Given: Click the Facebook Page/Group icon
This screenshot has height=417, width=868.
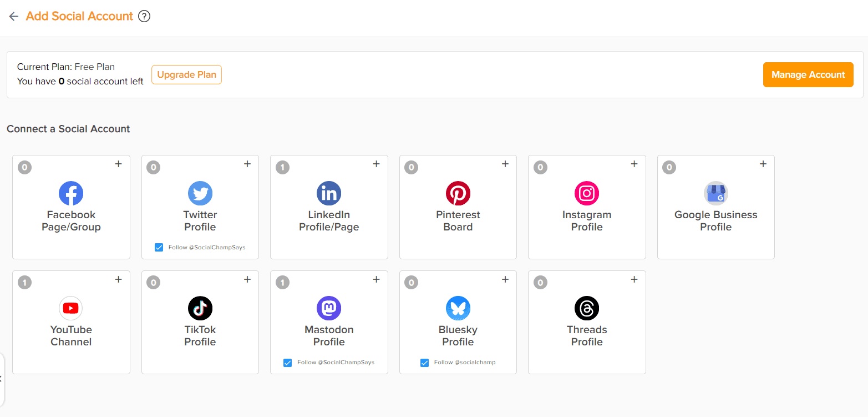Looking at the screenshot, I should point(71,193).
